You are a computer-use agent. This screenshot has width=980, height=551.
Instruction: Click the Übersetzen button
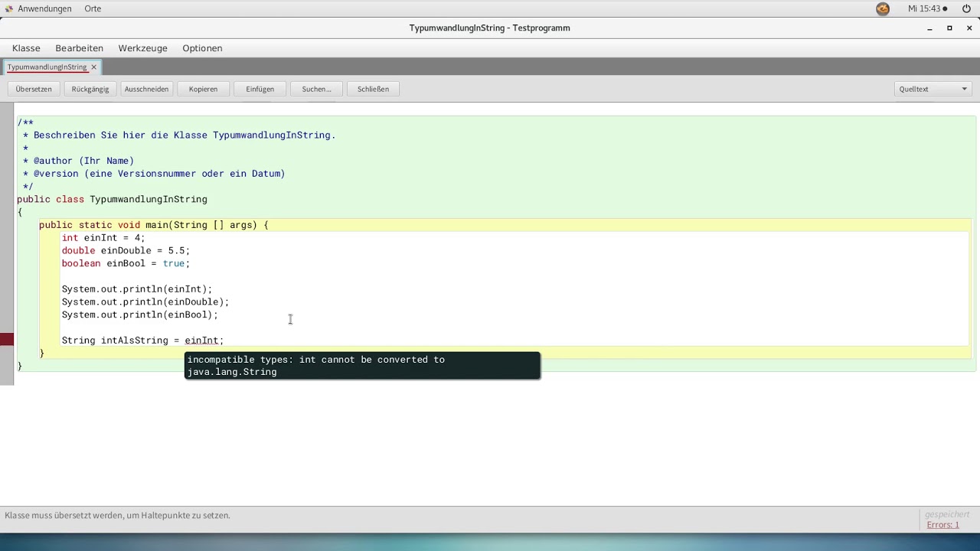(34, 89)
